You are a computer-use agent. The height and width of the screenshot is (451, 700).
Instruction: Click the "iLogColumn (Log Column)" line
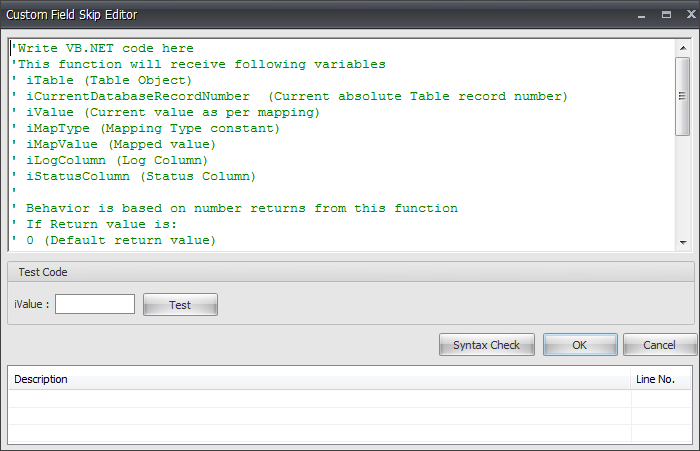(110, 160)
